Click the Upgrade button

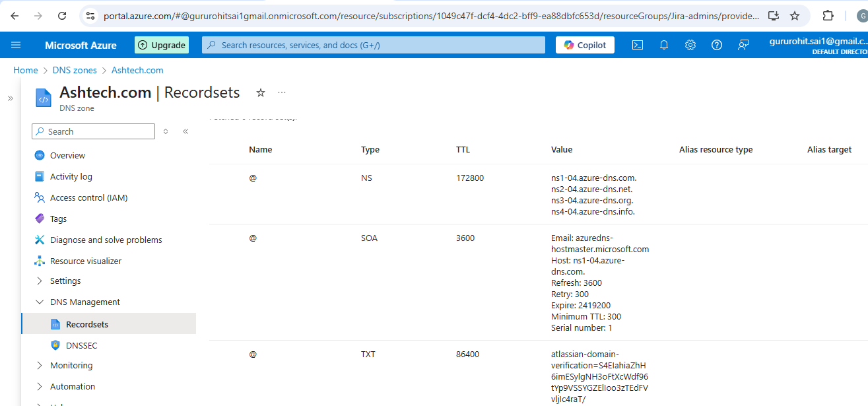pos(162,45)
